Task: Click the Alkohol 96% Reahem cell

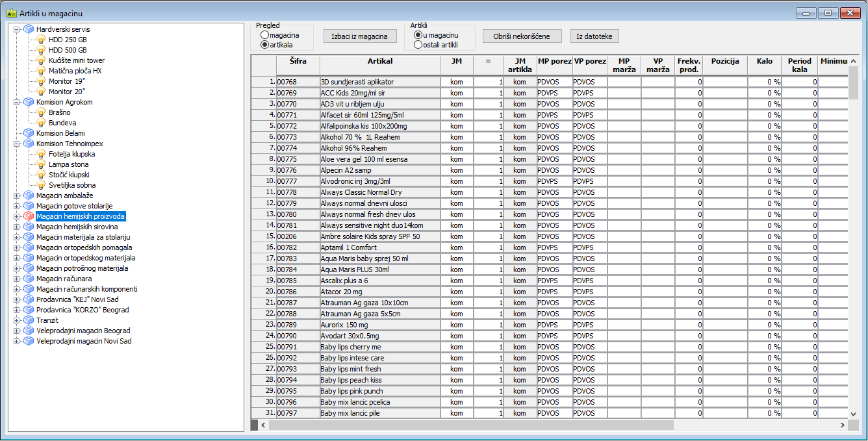Action: click(380, 148)
